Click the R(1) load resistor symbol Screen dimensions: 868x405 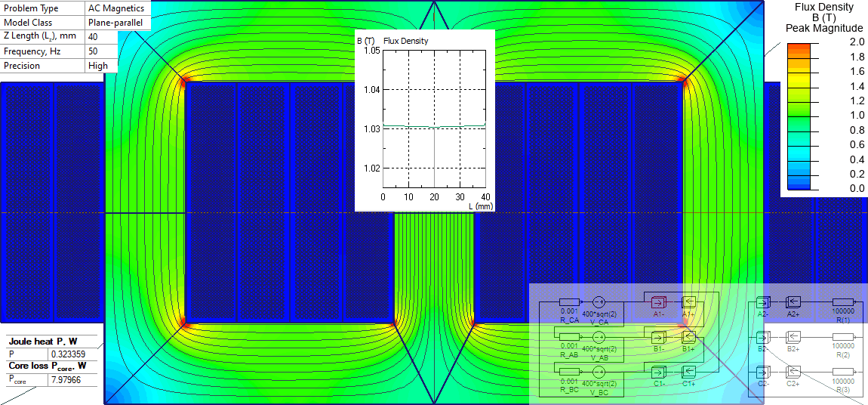[x=843, y=301]
